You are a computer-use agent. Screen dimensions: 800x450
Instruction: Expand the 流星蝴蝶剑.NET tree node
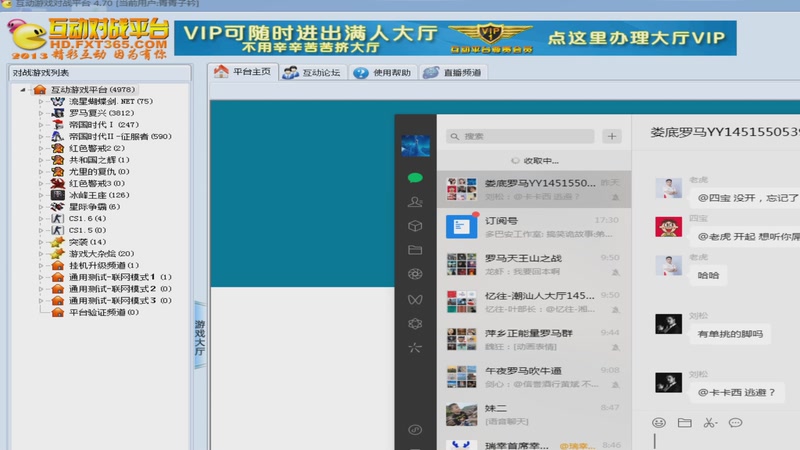pos(41,102)
